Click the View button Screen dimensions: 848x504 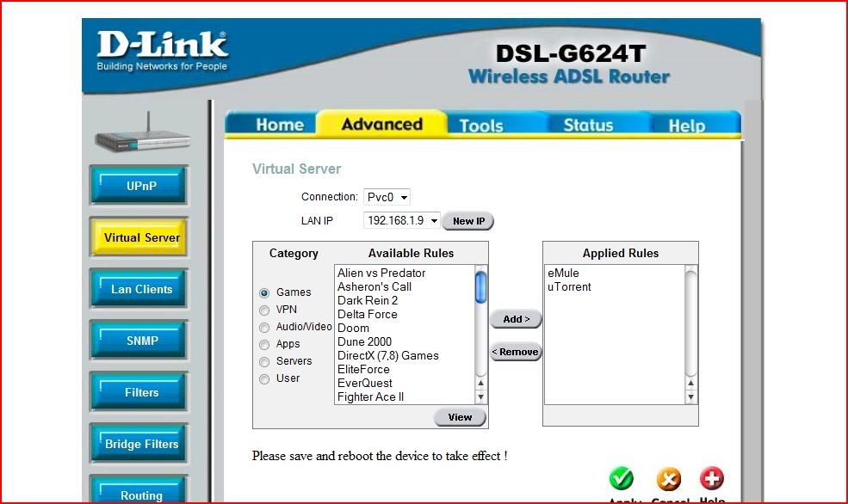point(460,417)
